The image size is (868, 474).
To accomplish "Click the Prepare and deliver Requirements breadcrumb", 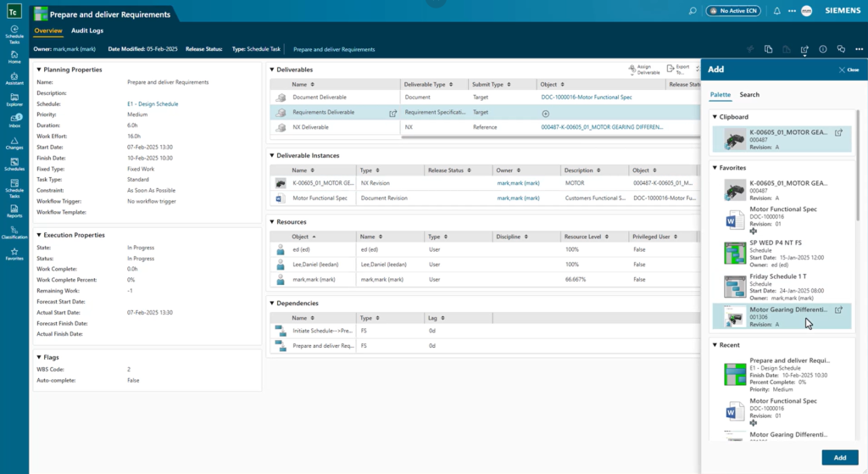I will click(334, 50).
